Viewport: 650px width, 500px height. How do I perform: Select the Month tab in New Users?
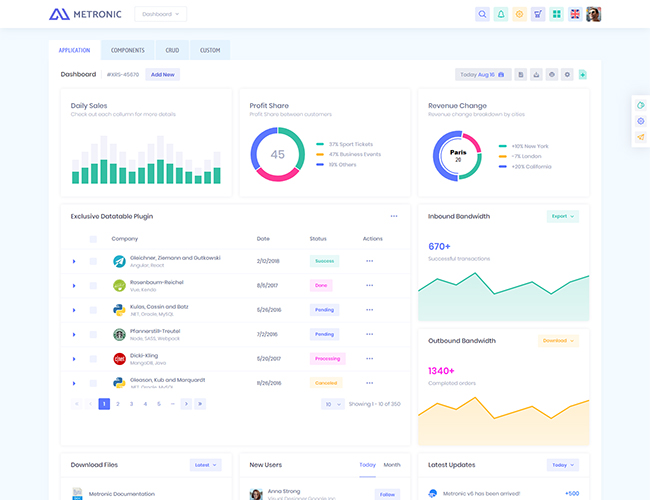point(392,464)
